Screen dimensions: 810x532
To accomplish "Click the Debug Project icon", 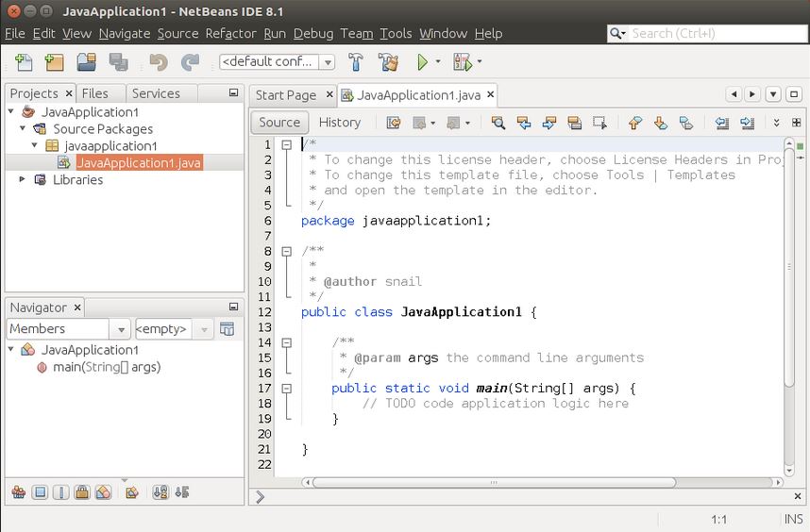I will (462, 62).
